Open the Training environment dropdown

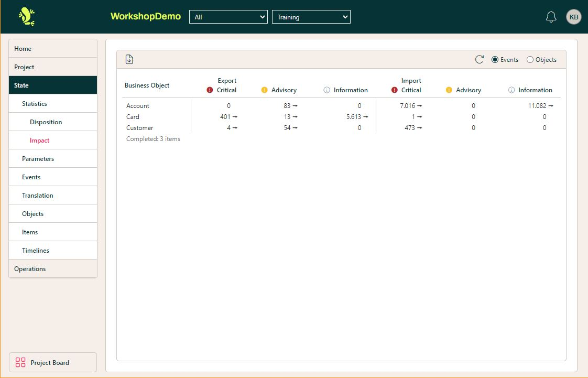[311, 17]
